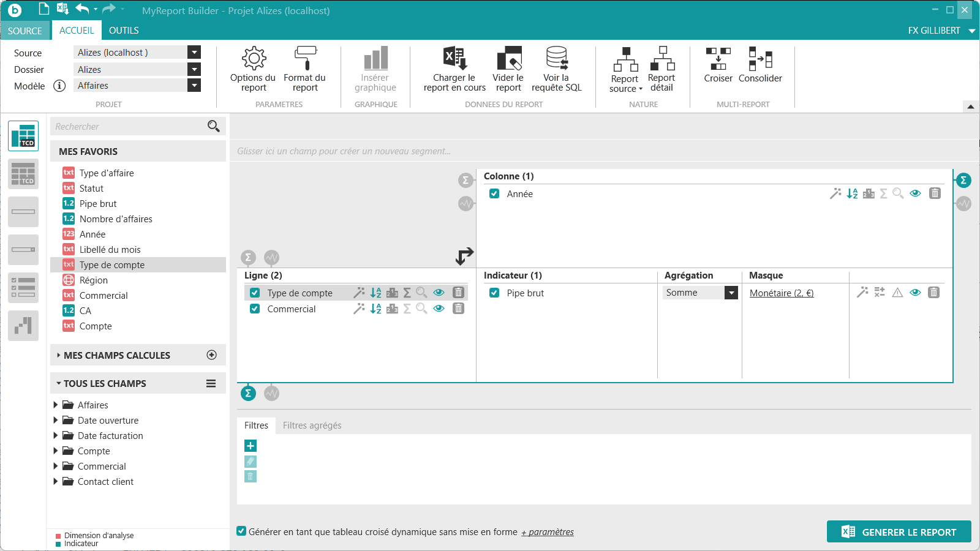The width and height of the screenshot is (980, 551).
Task: Toggle visibility eye for Type de compte
Action: [x=439, y=293]
